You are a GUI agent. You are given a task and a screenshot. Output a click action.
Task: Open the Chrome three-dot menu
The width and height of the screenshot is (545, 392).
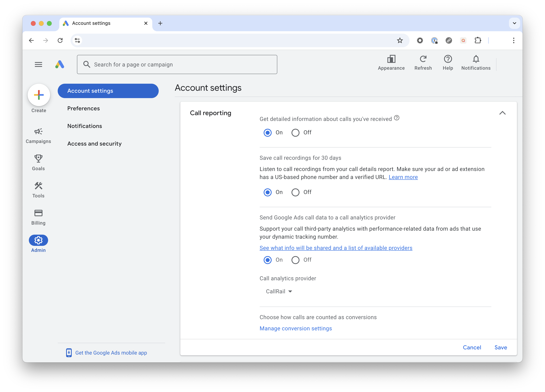pyautogui.click(x=514, y=40)
